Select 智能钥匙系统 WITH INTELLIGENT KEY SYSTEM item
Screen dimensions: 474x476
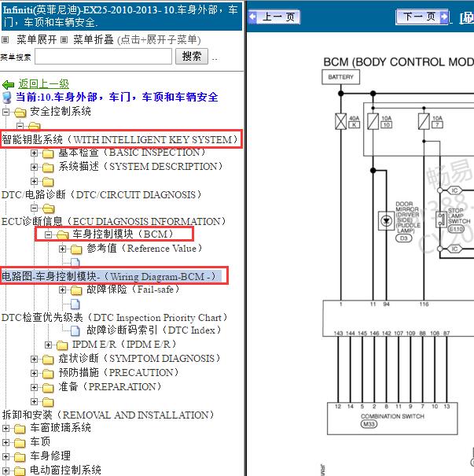120,139
